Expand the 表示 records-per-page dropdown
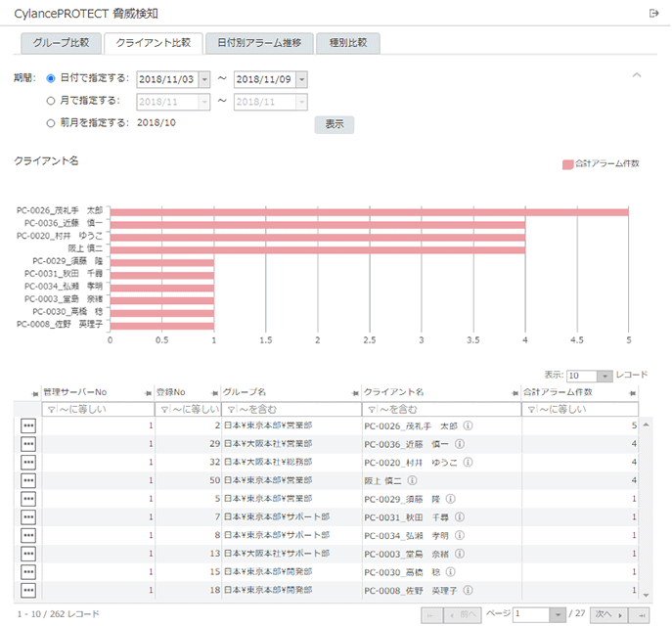Viewport: 672px width, 626px height. (605, 376)
